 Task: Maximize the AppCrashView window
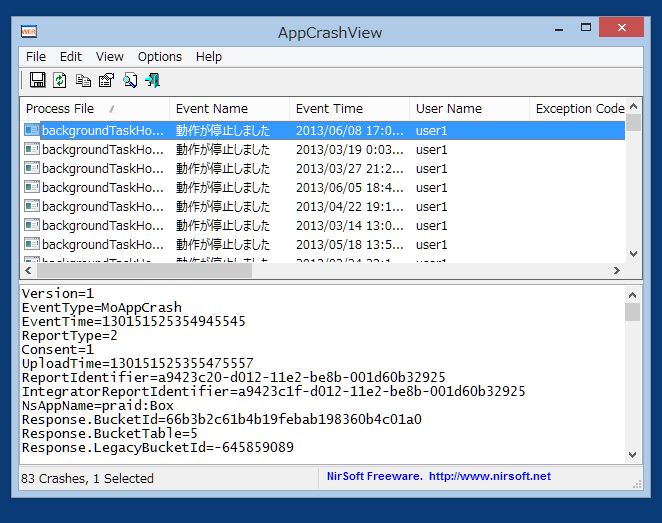[586, 28]
